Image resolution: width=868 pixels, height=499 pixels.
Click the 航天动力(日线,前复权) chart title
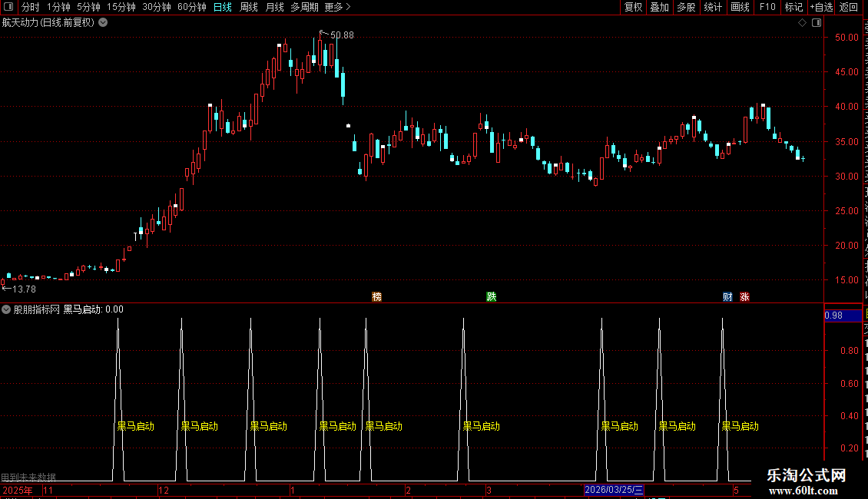48,23
